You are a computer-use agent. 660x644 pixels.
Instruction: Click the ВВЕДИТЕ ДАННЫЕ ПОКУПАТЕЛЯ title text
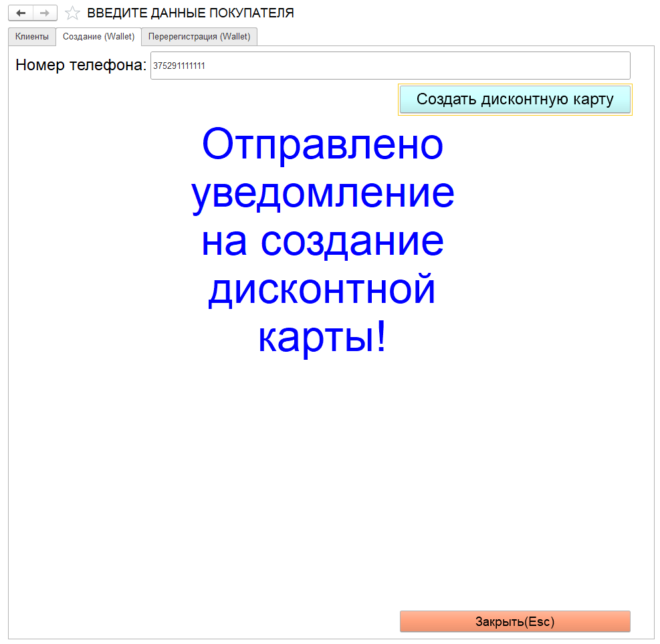[x=190, y=13]
